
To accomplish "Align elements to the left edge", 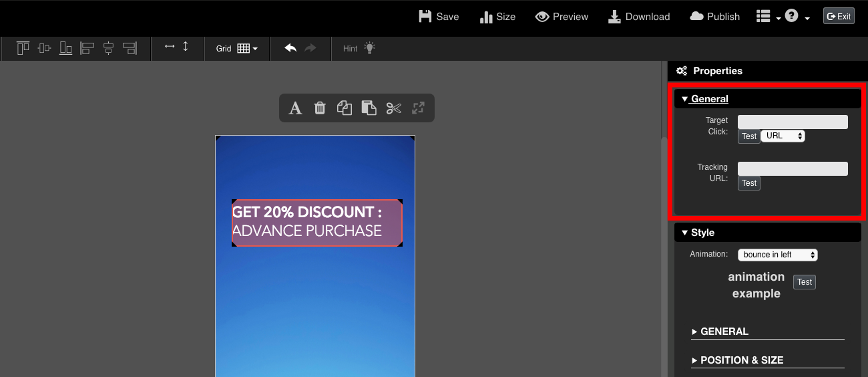I will (87, 48).
